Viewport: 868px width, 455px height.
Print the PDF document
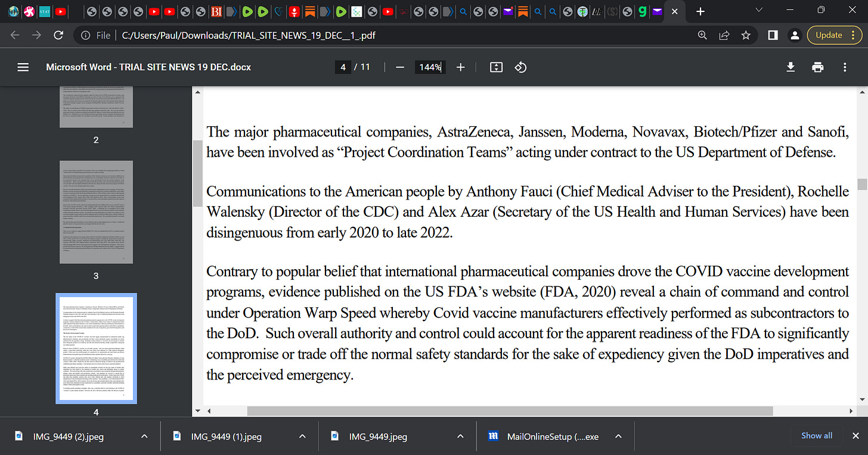(x=818, y=67)
